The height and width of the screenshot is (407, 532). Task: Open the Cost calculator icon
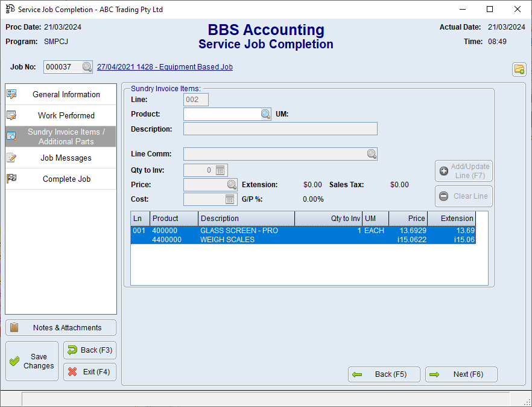pos(230,199)
